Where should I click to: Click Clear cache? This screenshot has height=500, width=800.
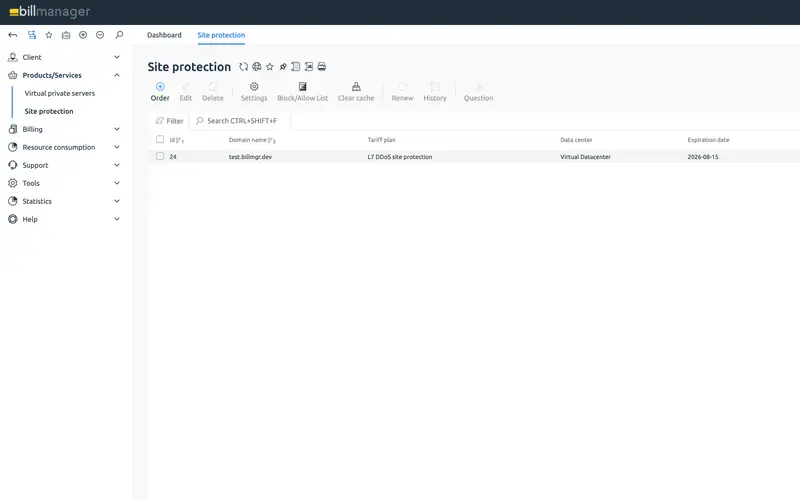click(356, 92)
